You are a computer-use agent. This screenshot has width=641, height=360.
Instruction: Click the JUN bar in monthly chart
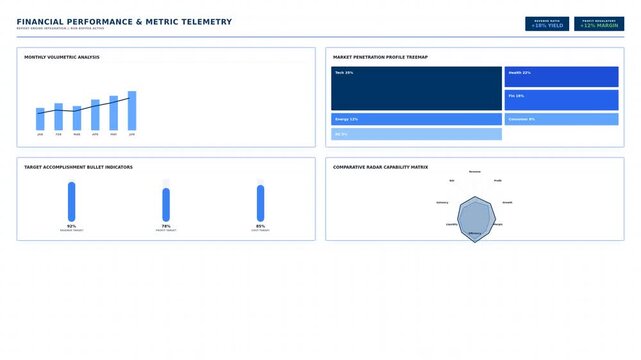132,111
